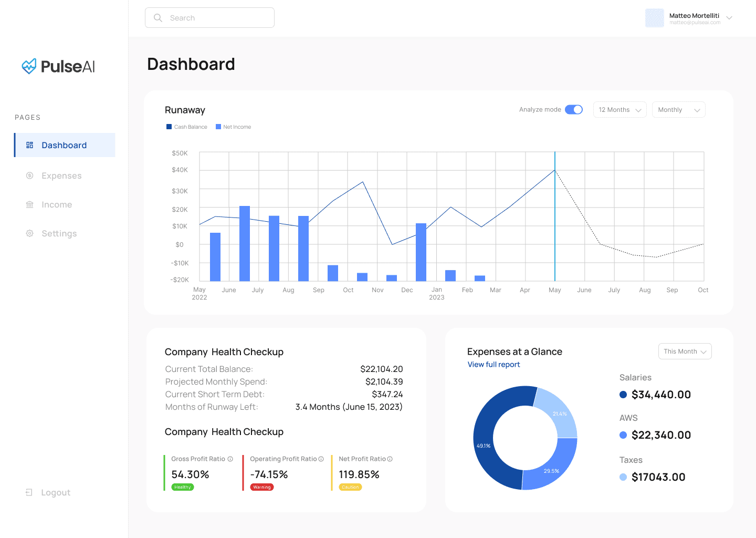This screenshot has height=538, width=756.
Task: Click the Income bank icon
Action: 30,204
